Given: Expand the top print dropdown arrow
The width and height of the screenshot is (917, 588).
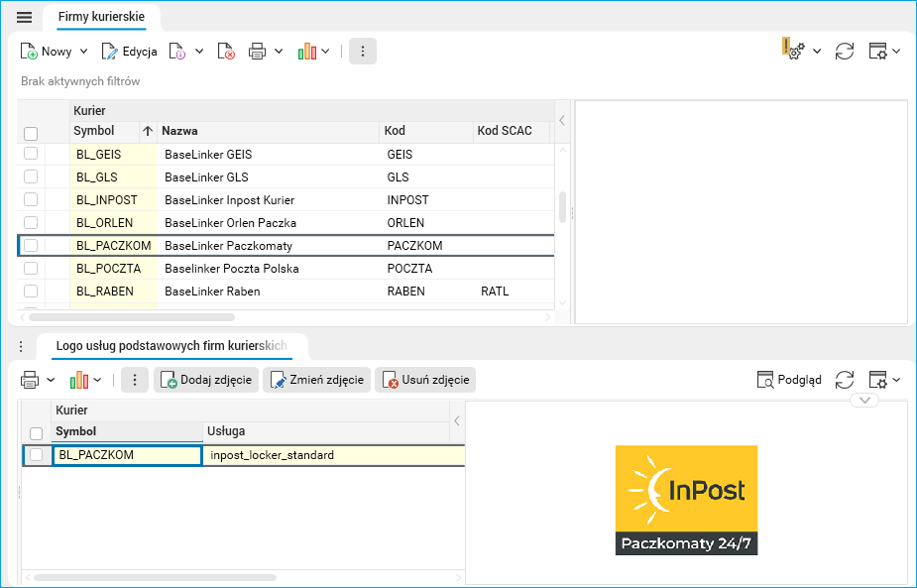Looking at the screenshot, I should click(x=279, y=52).
